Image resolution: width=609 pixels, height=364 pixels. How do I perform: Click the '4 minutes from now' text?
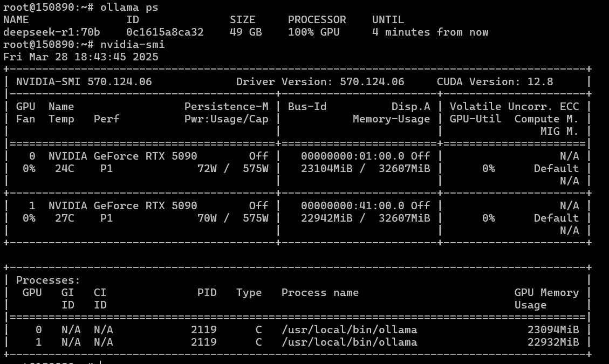[x=430, y=32]
